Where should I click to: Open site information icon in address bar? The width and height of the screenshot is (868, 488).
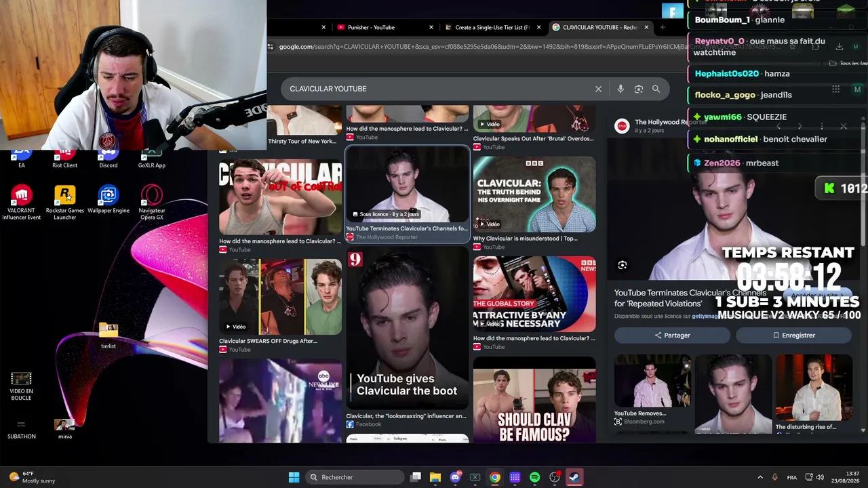(271, 47)
